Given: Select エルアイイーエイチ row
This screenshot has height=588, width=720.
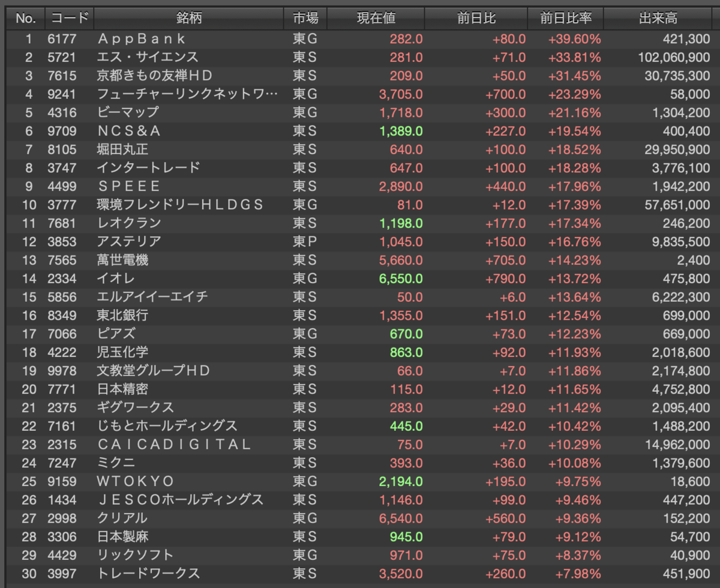Looking at the screenshot, I should (x=360, y=296).
